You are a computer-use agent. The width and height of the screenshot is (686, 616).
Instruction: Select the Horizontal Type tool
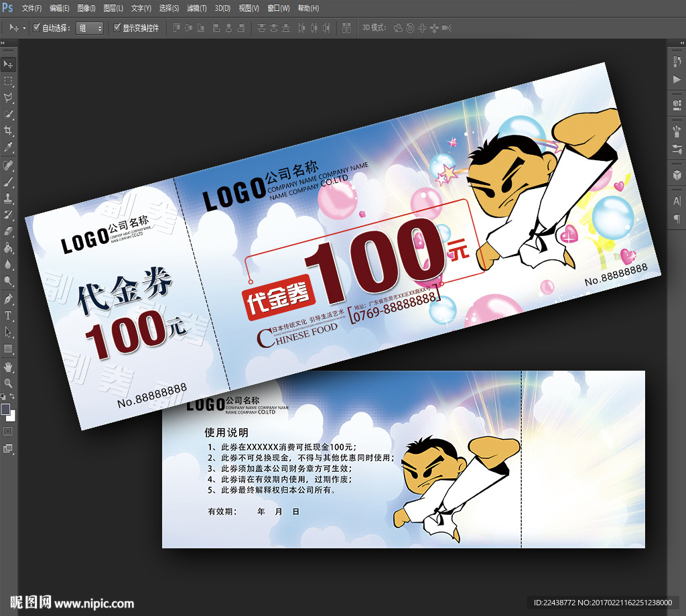point(8,316)
